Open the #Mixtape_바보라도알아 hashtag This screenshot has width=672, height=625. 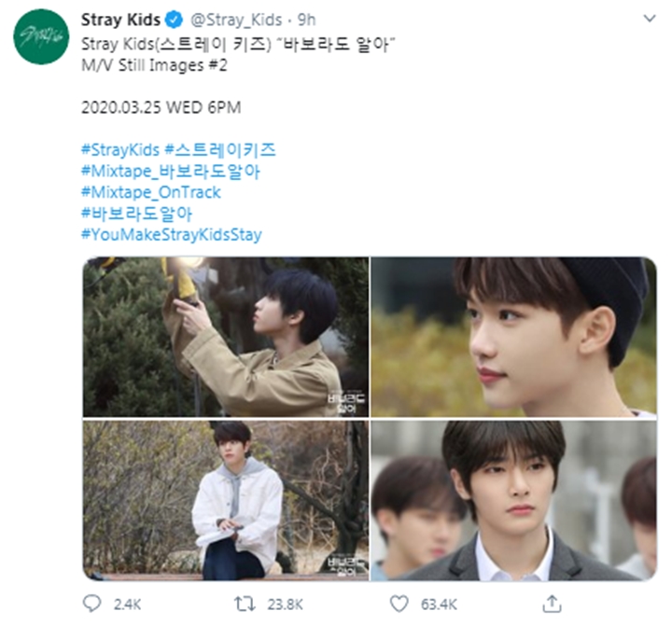pyautogui.click(x=171, y=172)
